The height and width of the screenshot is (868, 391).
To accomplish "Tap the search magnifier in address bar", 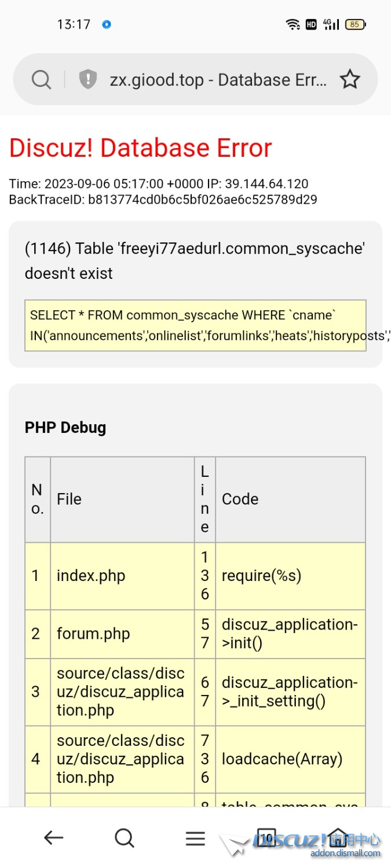I will tap(41, 79).
